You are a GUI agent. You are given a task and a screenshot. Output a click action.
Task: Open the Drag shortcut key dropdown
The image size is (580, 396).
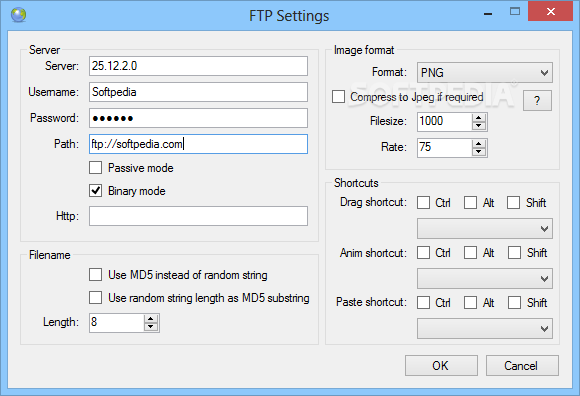[485, 229]
